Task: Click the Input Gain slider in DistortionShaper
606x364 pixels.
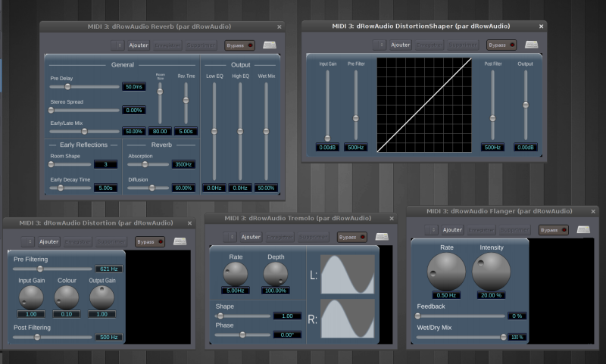Action: [327, 104]
